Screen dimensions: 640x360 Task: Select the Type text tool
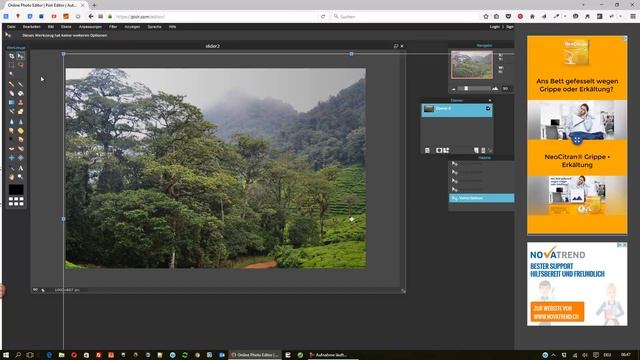(x=20, y=168)
